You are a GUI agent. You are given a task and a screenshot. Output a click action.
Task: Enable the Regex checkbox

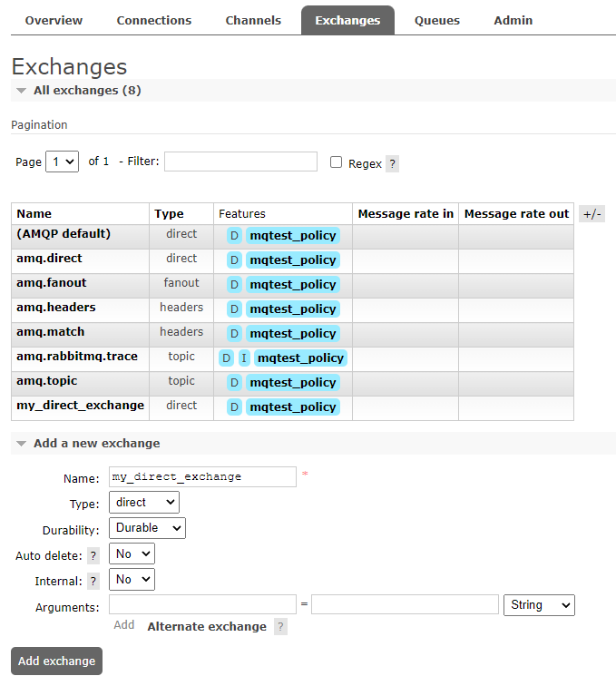[x=336, y=162]
